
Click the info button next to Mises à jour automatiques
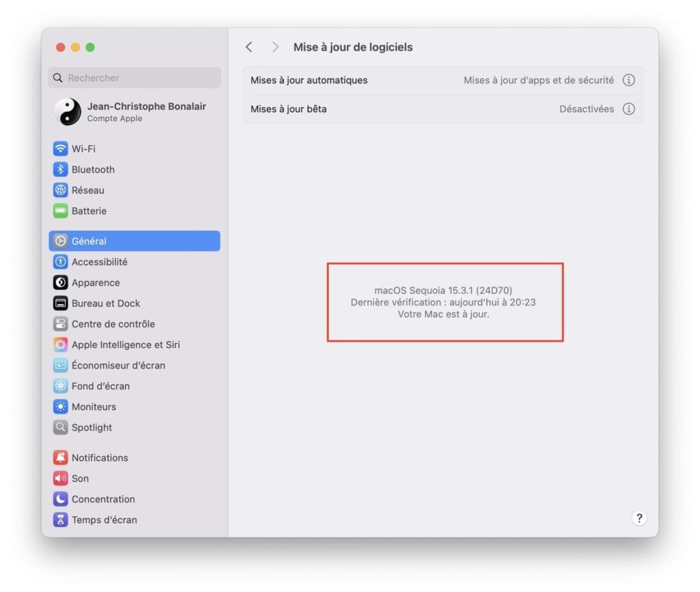click(628, 80)
